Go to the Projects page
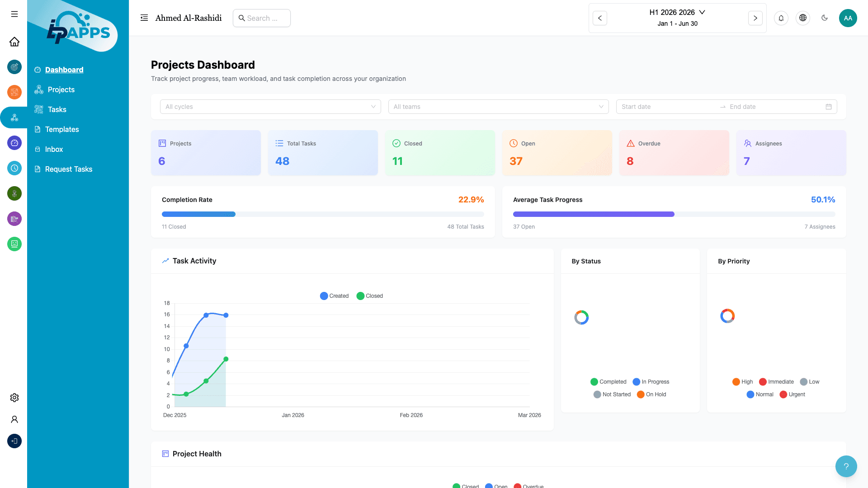Viewport: 868px width, 488px height. point(61,89)
